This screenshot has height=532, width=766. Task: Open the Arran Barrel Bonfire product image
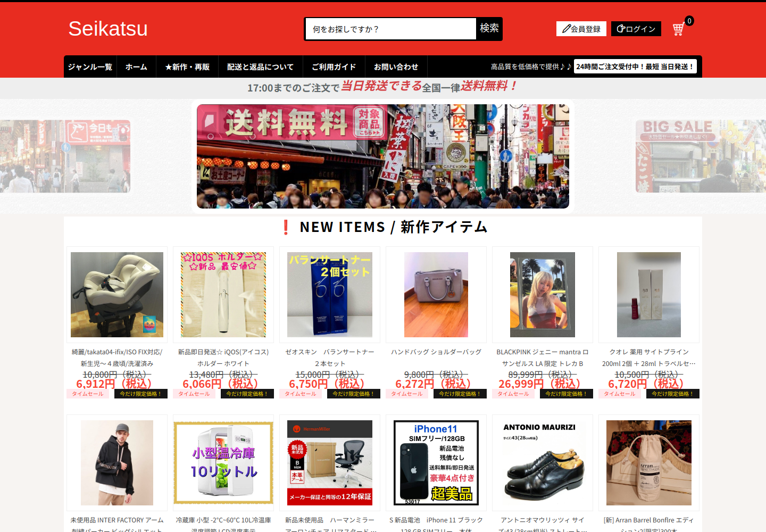coord(649,463)
